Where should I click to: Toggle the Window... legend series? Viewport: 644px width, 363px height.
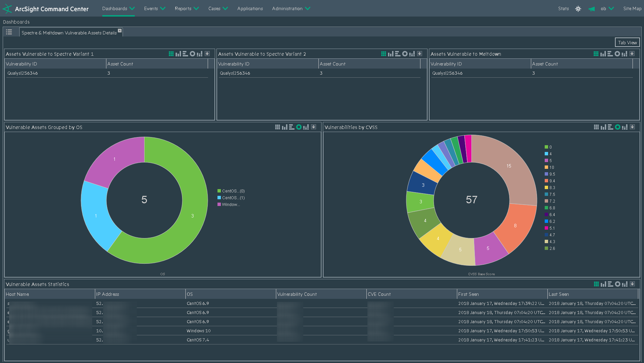tap(231, 205)
